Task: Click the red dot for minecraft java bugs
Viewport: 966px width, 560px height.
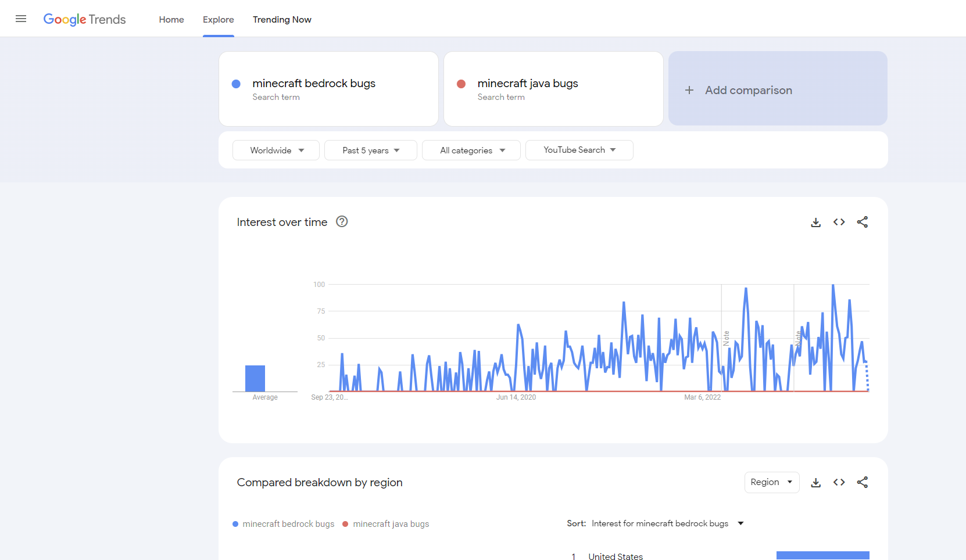Action: [461, 84]
